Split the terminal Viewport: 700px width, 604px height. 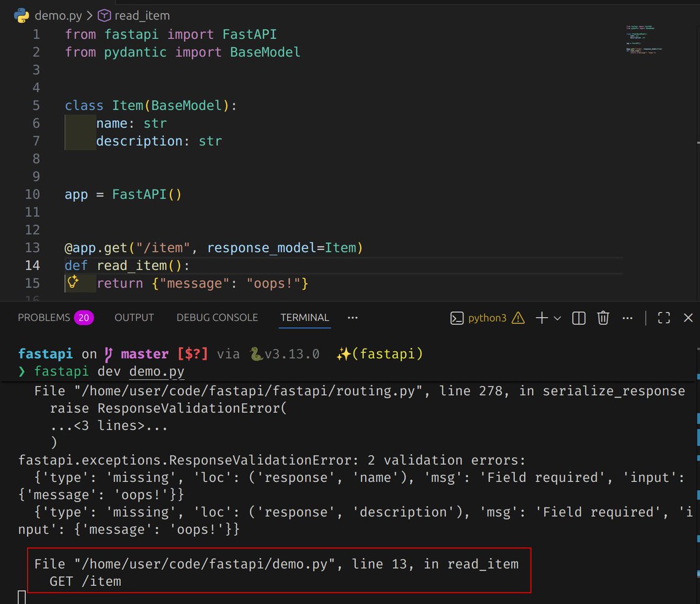click(578, 318)
